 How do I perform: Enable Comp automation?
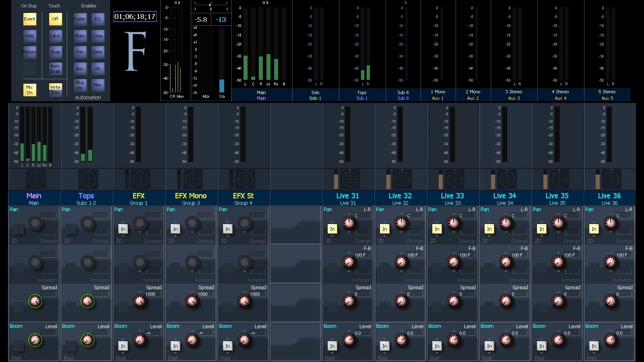click(x=97, y=36)
